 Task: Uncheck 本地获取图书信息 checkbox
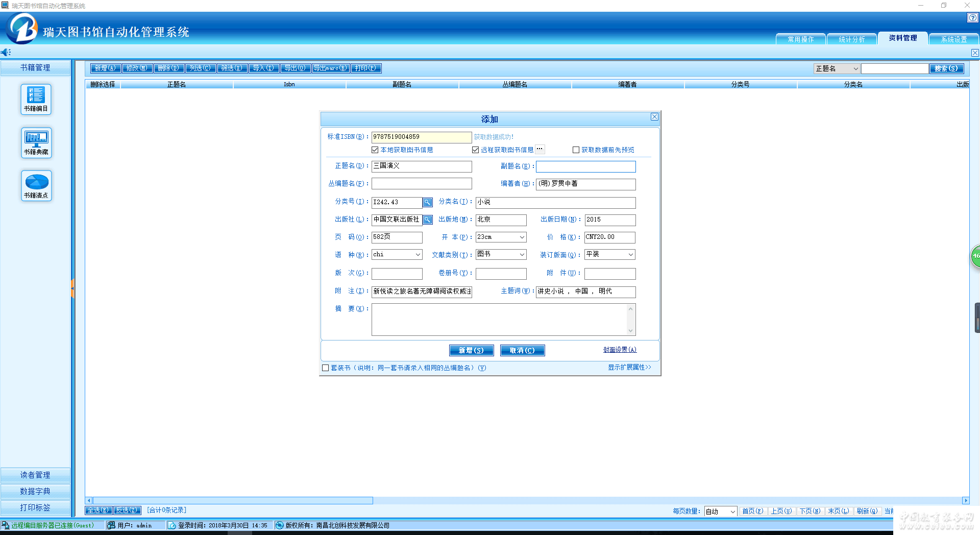coord(375,150)
